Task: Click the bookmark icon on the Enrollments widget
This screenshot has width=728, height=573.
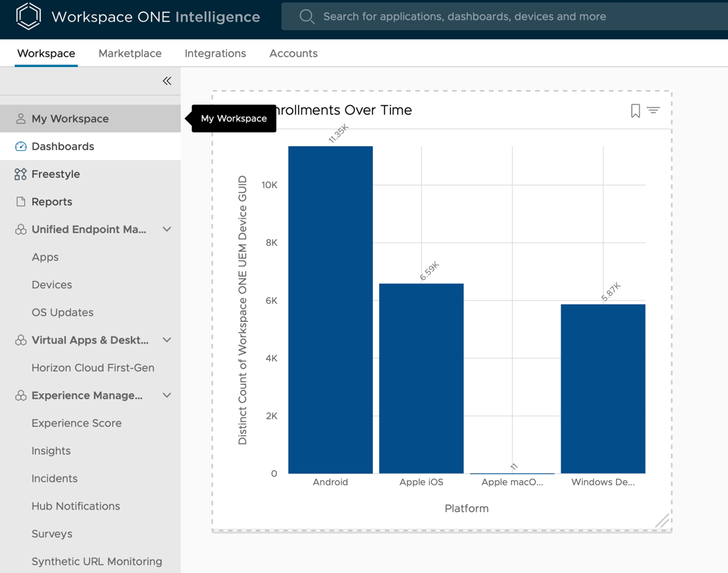Action: (635, 110)
